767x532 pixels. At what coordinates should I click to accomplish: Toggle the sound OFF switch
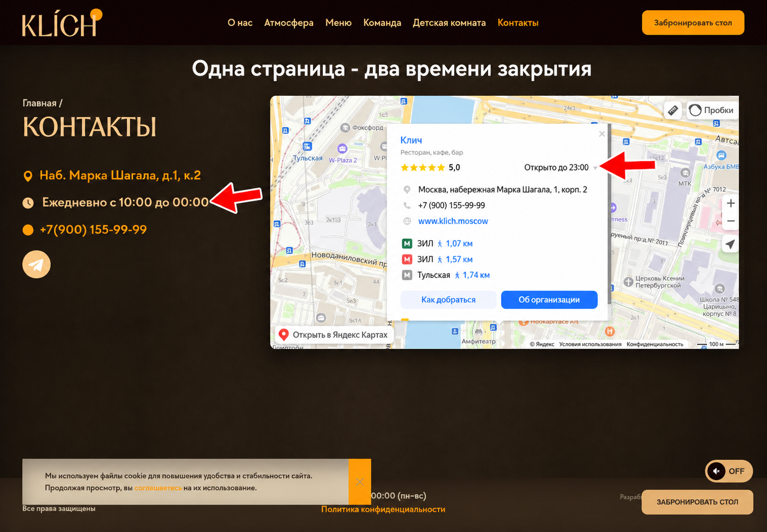tap(729, 471)
